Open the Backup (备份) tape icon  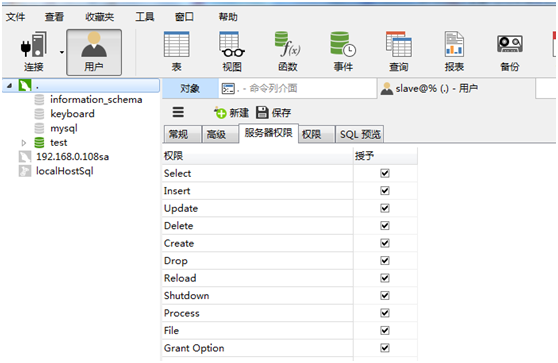510,44
